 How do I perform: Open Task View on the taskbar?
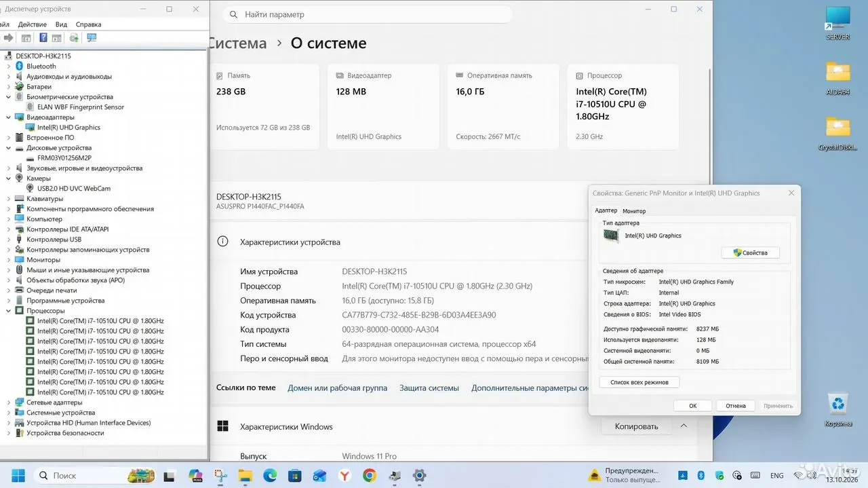pos(170,475)
